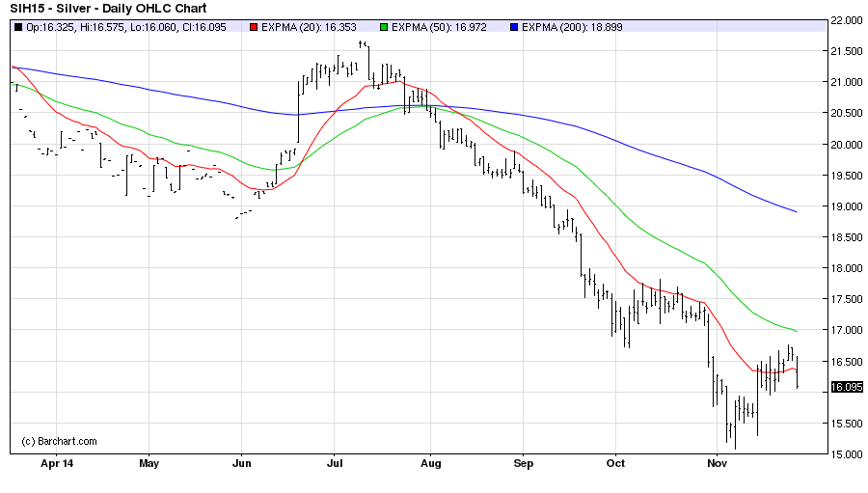This screenshot has height=493, width=868.
Task: Click the Jun date axis label
Action: coord(242,464)
